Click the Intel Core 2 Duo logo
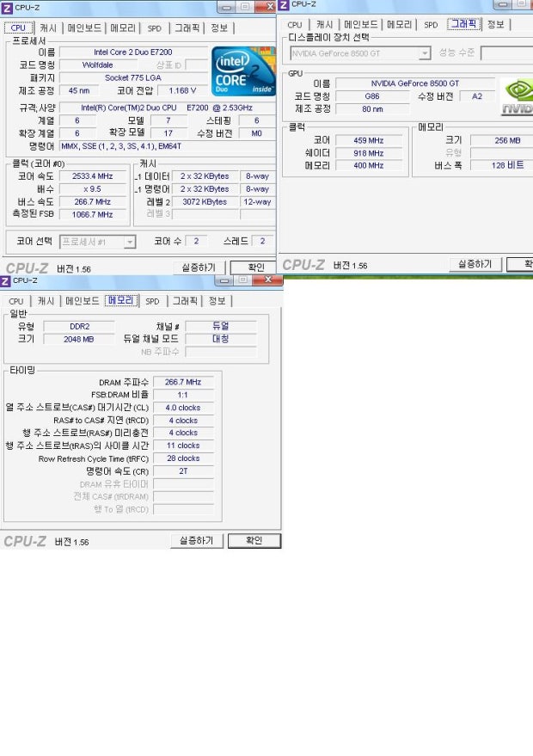The width and height of the screenshot is (533, 756). pyautogui.click(x=243, y=71)
